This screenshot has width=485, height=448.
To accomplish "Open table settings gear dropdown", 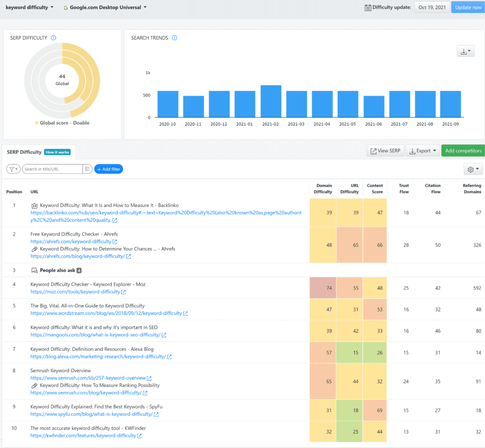I will click(x=473, y=169).
